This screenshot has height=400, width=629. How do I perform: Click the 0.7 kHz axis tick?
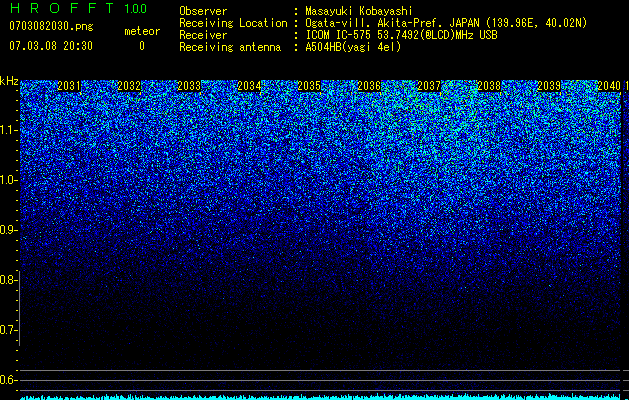pyautogui.click(x=9, y=330)
